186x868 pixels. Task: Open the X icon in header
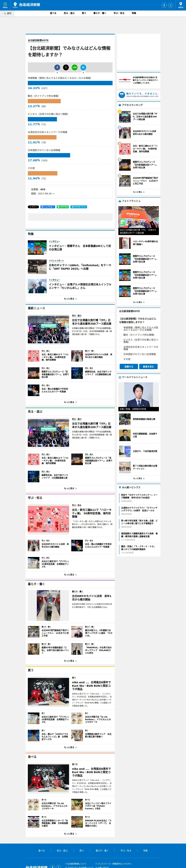[x=170, y=5]
